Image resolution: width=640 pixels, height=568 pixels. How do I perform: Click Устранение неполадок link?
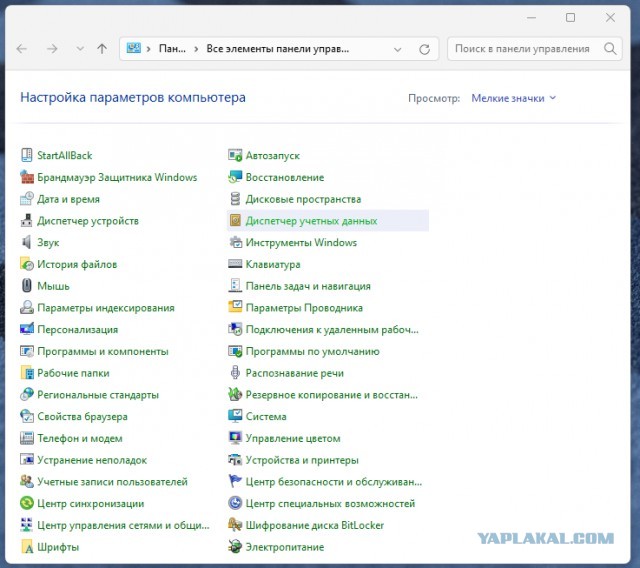click(x=92, y=460)
